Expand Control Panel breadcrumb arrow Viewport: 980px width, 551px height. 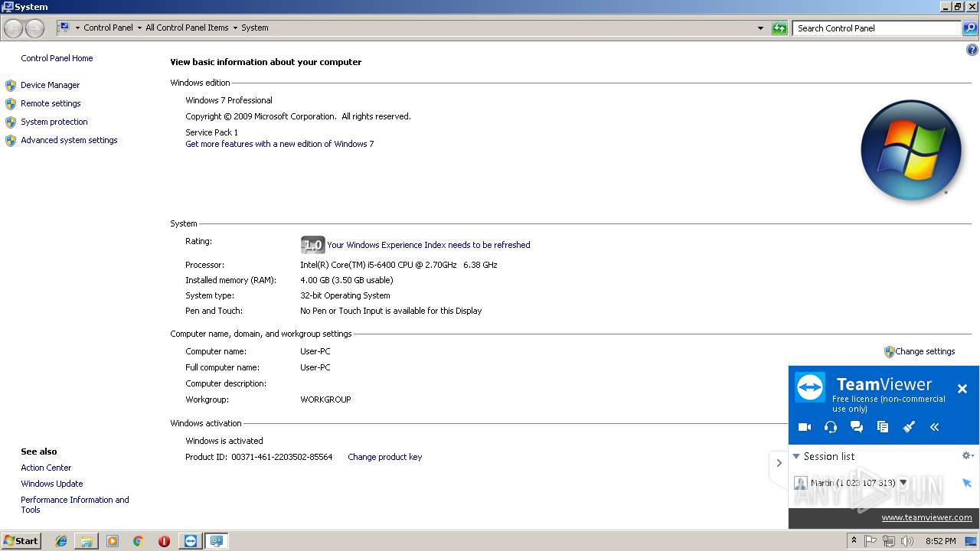click(139, 28)
